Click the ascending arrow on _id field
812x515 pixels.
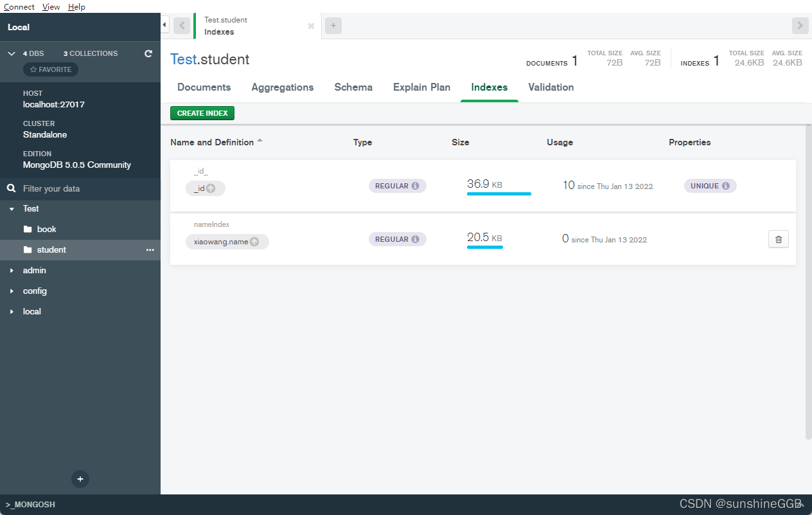coord(211,188)
